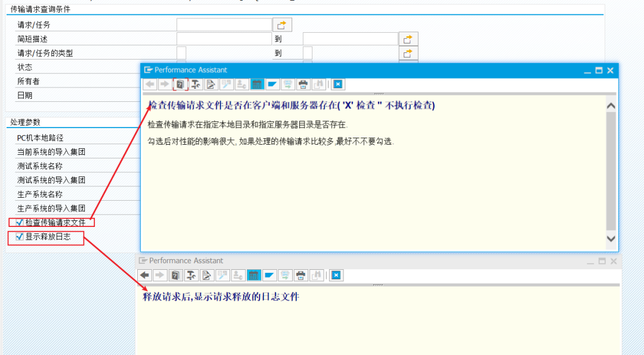Open multiple selection button for 请求/任务的类型
The width and height of the screenshot is (644, 355).
[408, 53]
